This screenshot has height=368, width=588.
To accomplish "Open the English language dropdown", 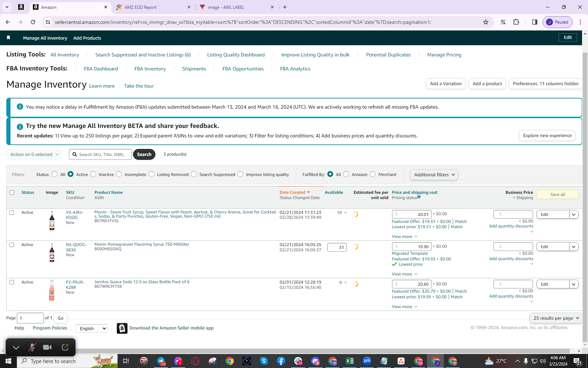I will (92, 328).
